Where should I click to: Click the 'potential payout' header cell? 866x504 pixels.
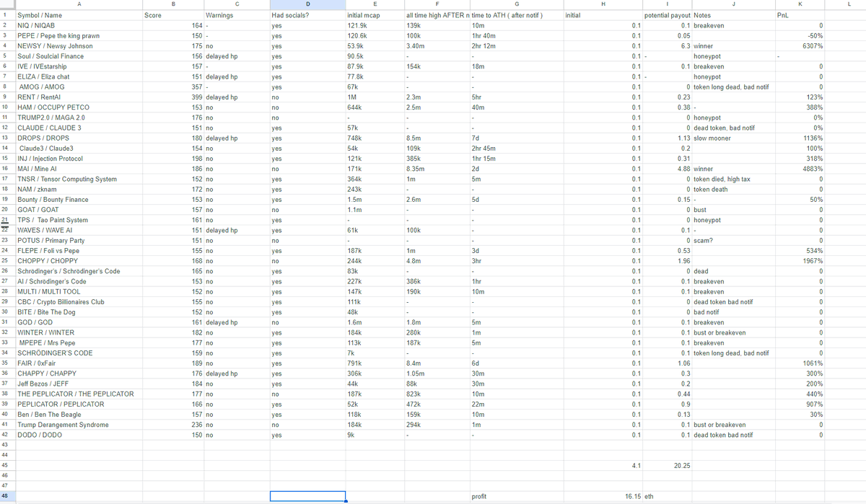[667, 14]
